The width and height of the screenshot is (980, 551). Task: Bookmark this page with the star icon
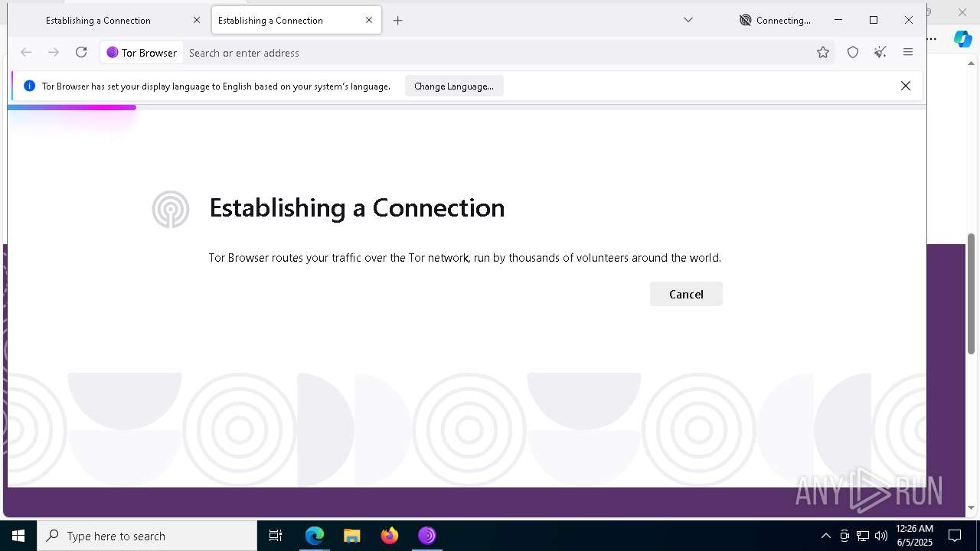823,52
